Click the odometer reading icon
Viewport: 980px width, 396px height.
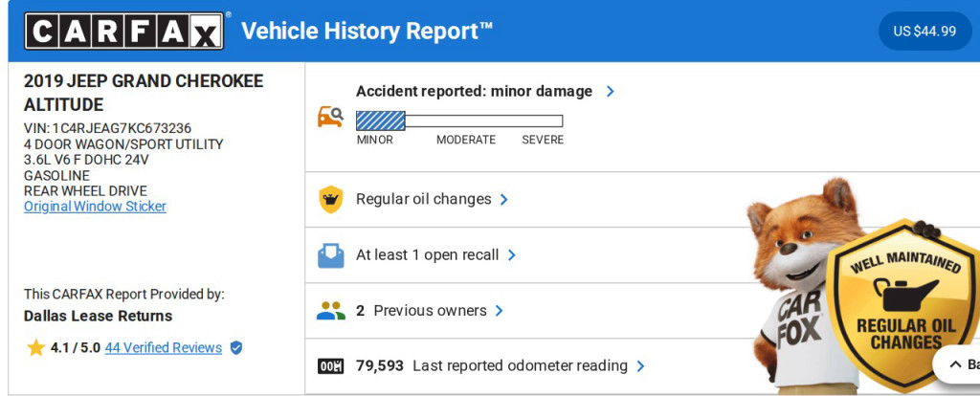(330, 366)
